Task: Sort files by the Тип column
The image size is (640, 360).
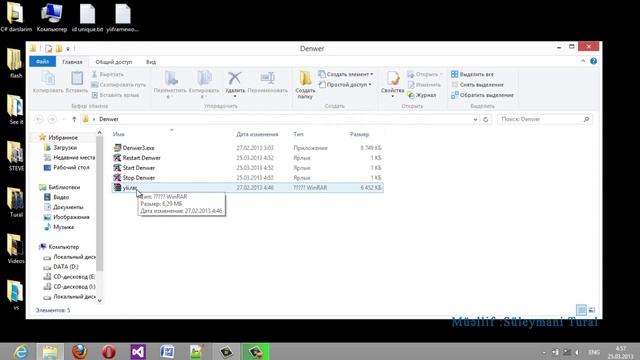Action: 298,134
